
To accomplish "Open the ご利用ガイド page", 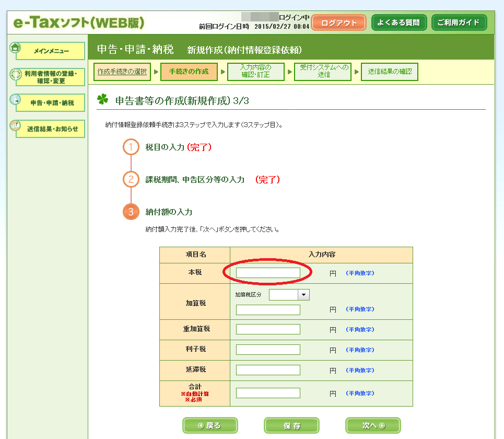I will pos(459,23).
